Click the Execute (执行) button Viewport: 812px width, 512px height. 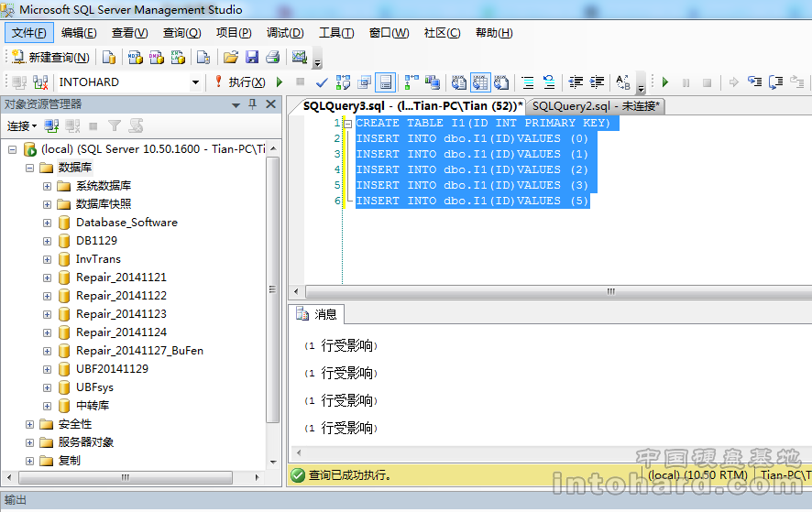241,82
